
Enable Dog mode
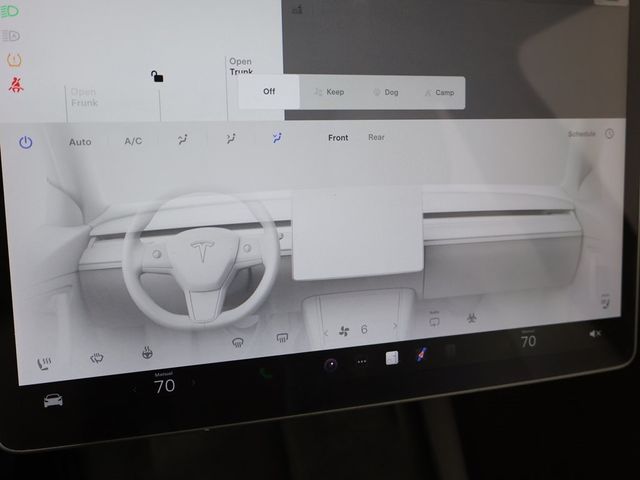(386, 92)
